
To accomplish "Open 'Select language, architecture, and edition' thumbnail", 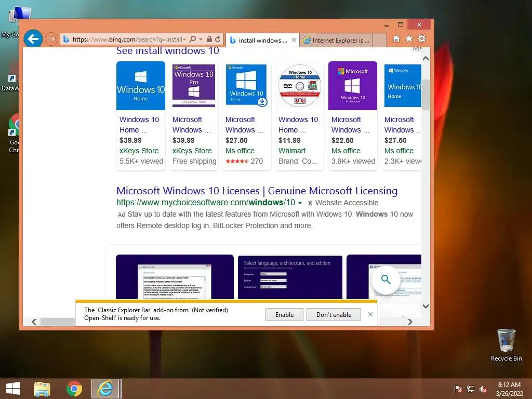I will pyautogui.click(x=290, y=276).
